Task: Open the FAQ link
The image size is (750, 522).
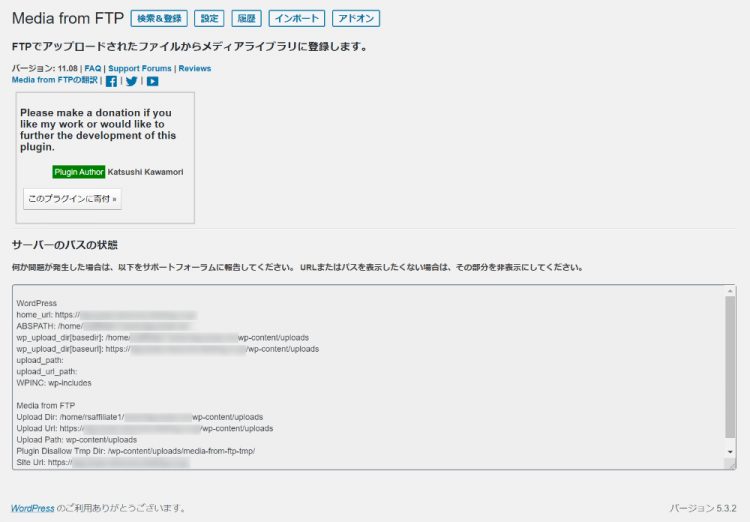Action: coord(93,68)
